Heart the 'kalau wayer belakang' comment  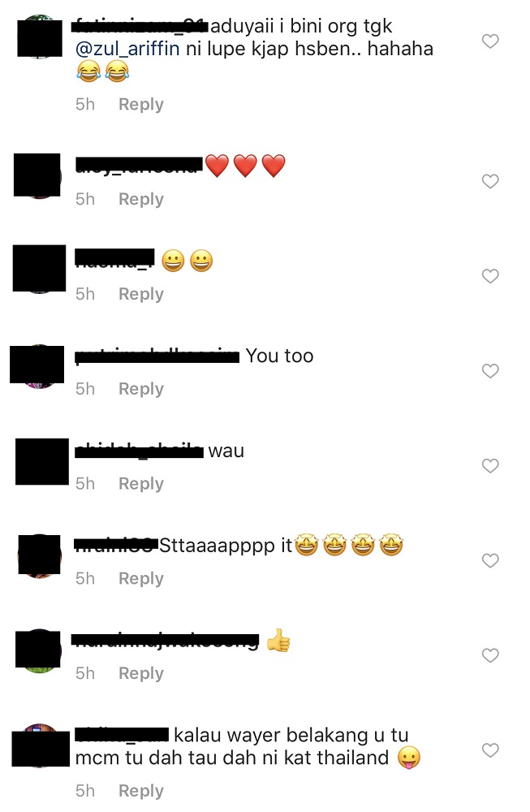[490, 749]
